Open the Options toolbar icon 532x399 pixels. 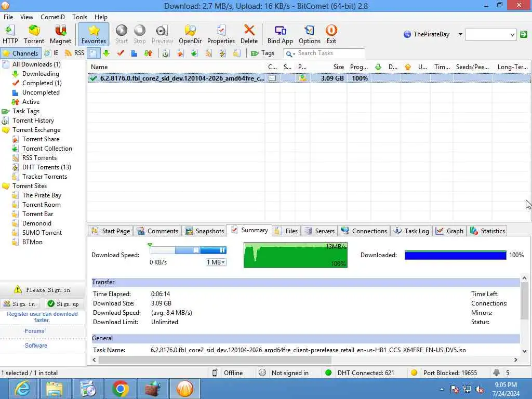(310, 34)
